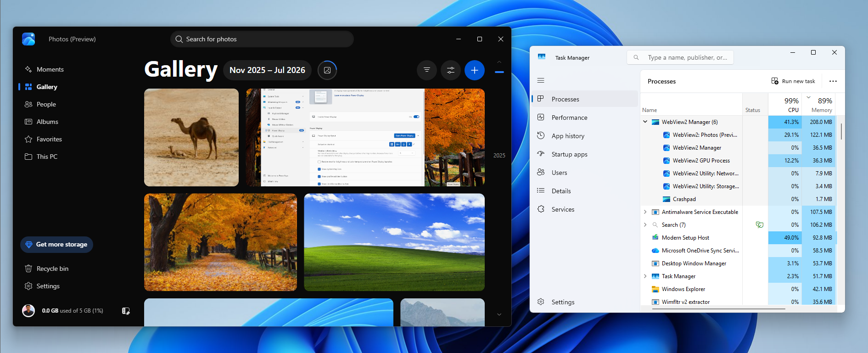Screen dimensions: 868x353
Task: Sort processes by Memory column header
Action: [818, 105]
